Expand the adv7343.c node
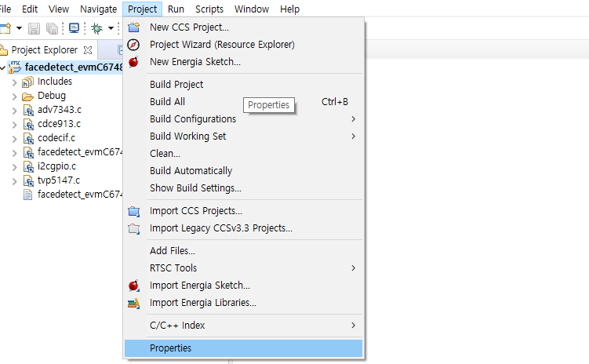This screenshot has width=589, height=364. [14, 111]
